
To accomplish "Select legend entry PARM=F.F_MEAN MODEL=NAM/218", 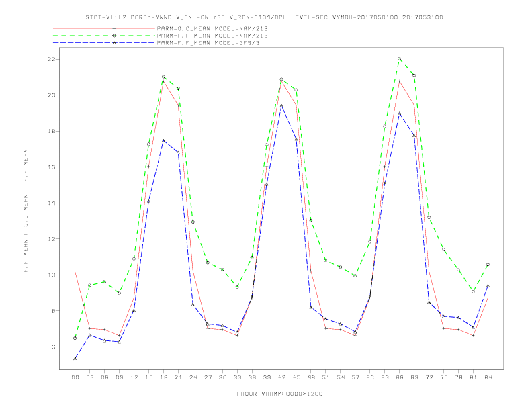I will tap(212, 36).
